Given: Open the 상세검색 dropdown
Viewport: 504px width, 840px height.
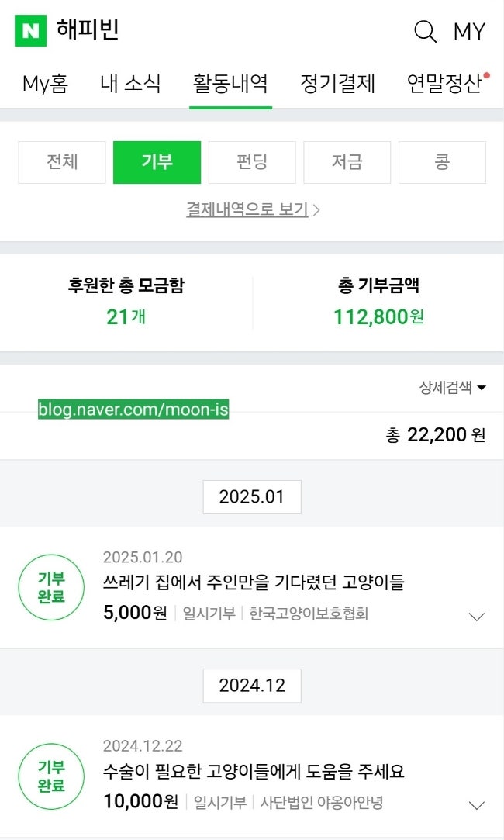Looking at the screenshot, I should tap(453, 388).
